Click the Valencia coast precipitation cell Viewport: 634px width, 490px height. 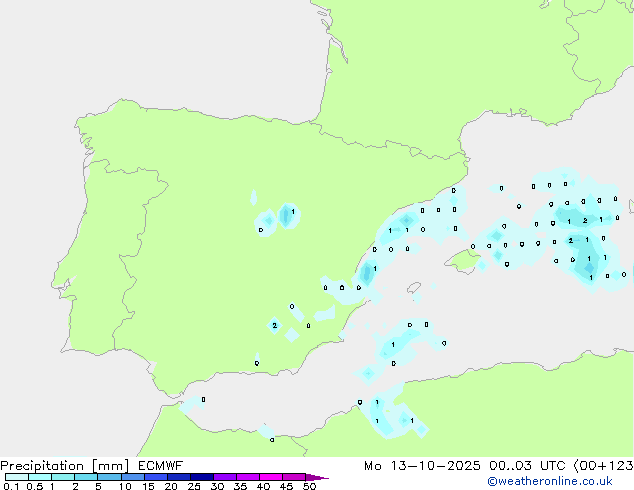tap(371, 270)
